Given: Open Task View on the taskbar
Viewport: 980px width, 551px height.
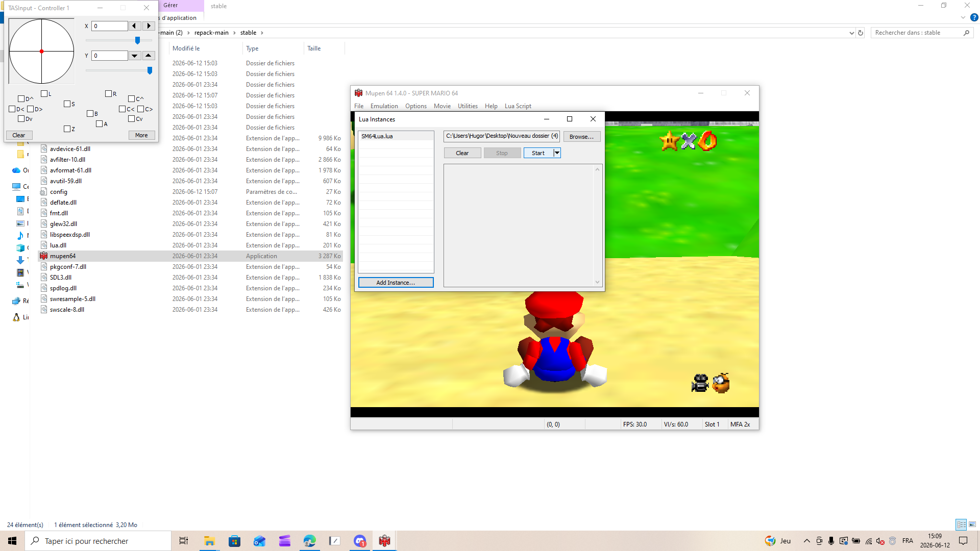Looking at the screenshot, I should (x=183, y=541).
